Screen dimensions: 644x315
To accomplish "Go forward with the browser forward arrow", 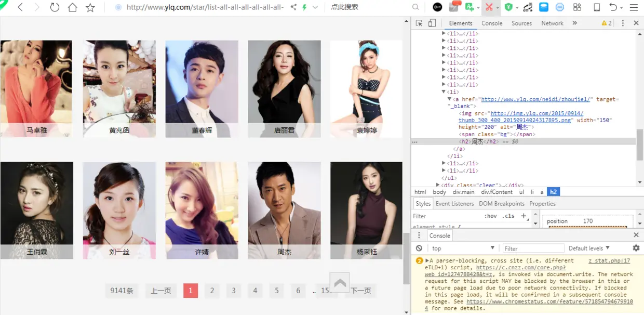I will pyautogui.click(x=37, y=7).
